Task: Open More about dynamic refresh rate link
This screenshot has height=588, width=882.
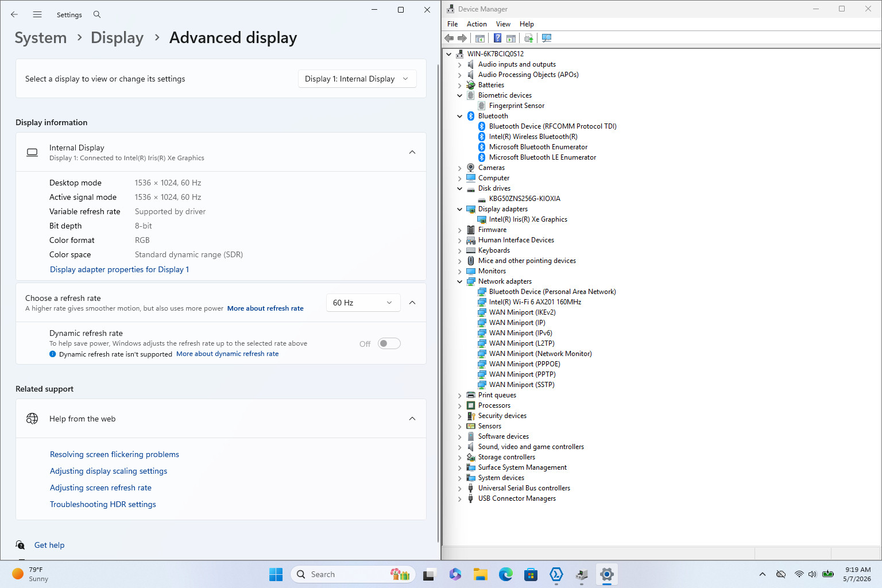Action: pyautogui.click(x=227, y=354)
